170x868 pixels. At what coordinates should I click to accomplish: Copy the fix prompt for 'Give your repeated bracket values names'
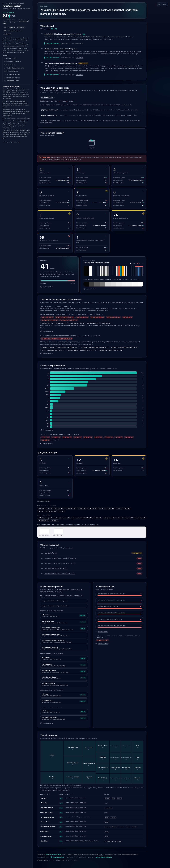(x=52, y=74)
